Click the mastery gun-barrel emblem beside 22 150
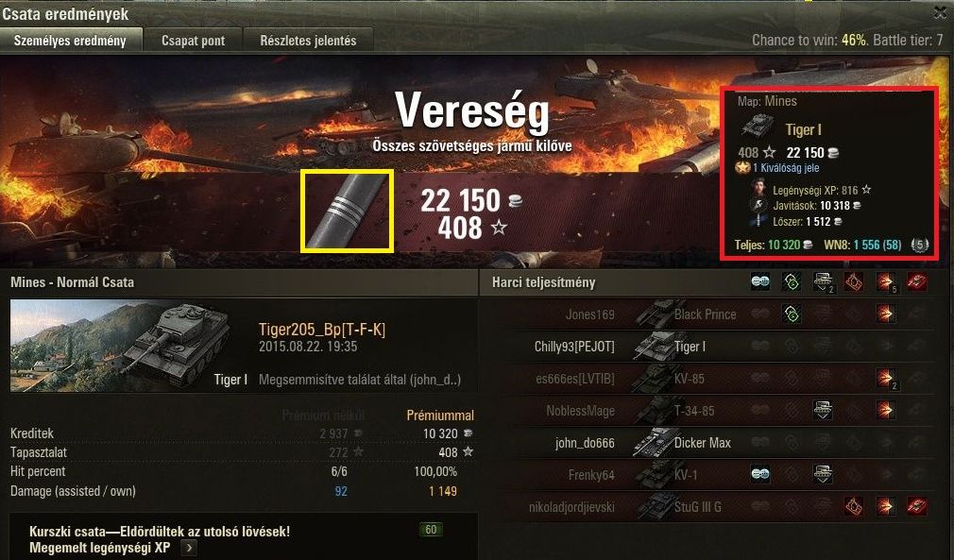Viewport: 954px width, 560px height. 347,211
